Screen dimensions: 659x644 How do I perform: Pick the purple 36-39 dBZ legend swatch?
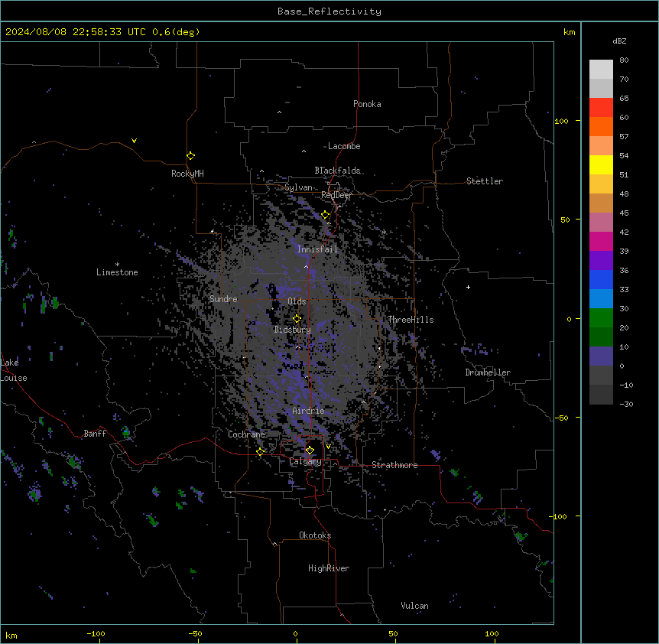601,261
